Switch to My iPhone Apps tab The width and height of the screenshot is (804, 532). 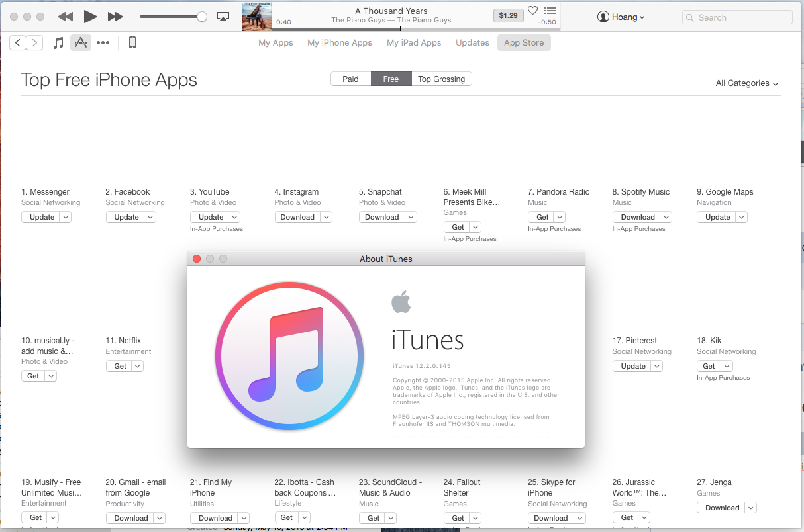click(340, 43)
